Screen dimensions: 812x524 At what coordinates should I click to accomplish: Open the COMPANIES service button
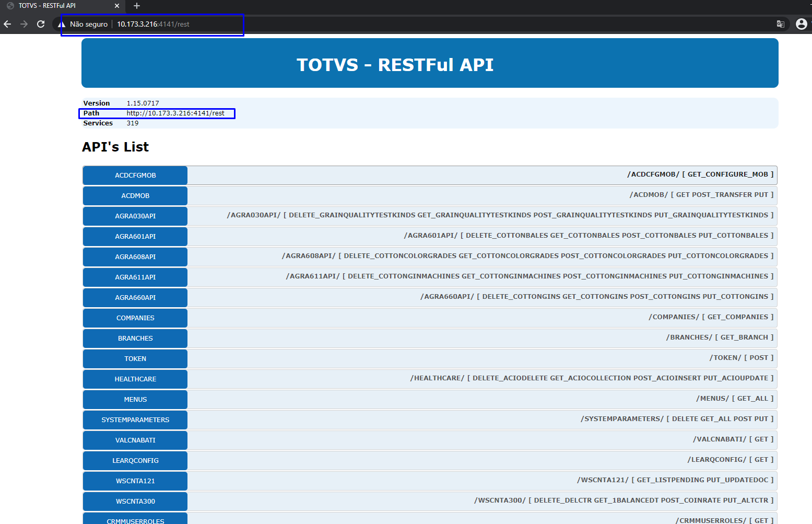tap(135, 318)
